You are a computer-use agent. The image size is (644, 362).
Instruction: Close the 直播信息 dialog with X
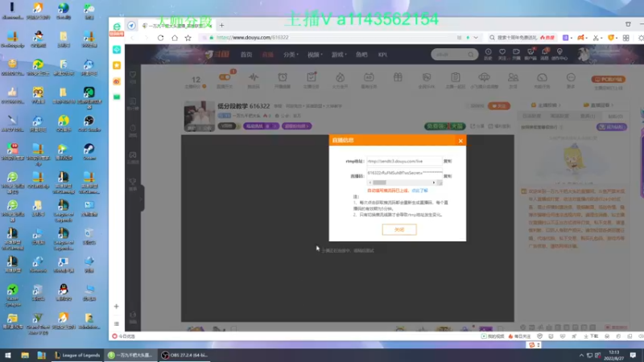point(460,141)
